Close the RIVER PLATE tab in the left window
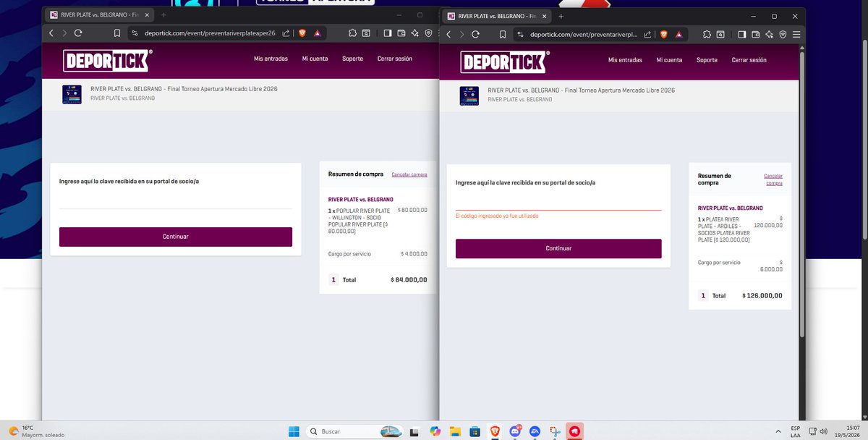 147,14
